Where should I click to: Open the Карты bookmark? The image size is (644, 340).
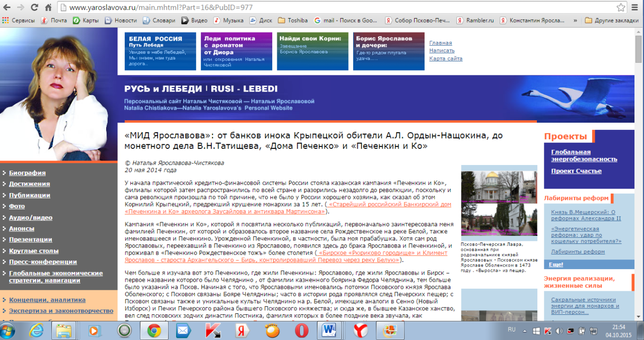pyautogui.click(x=86, y=21)
